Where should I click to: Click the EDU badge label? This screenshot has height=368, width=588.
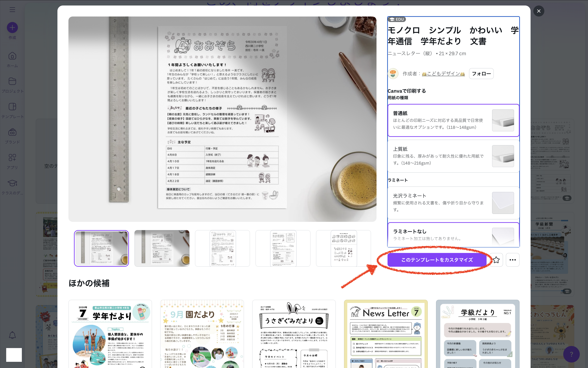click(397, 19)
